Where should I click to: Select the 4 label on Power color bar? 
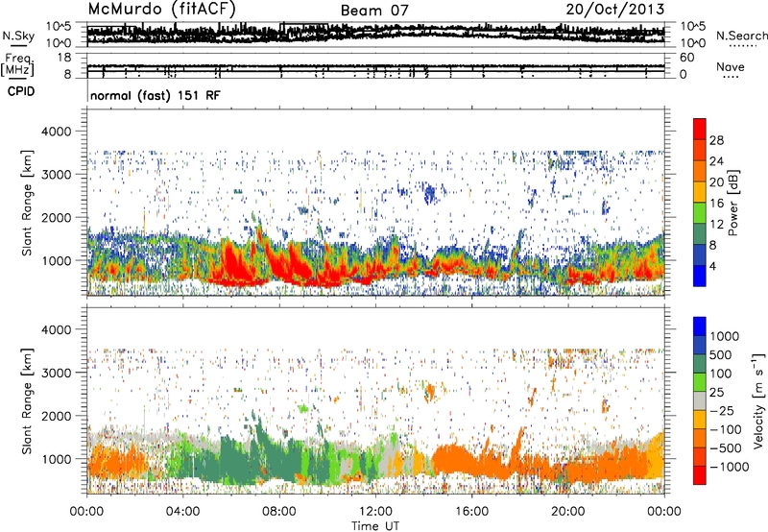point(712,266)
